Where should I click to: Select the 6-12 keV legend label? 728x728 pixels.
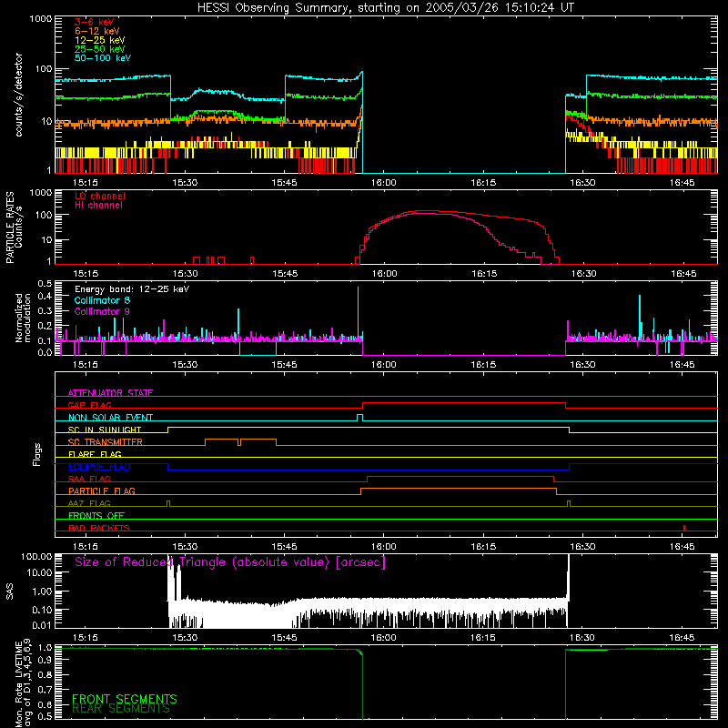click(x=97, y=31)
